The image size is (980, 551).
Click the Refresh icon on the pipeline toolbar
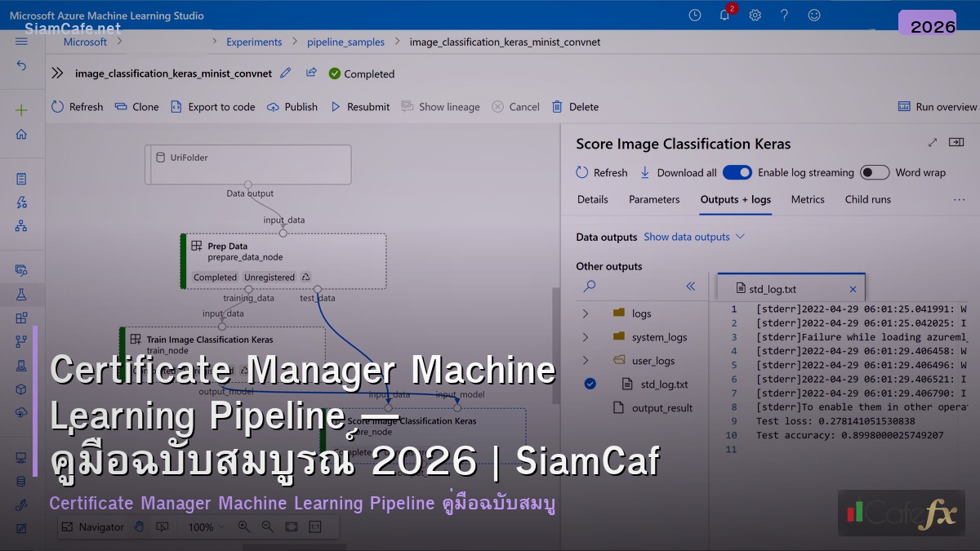[x=57, y=106]
